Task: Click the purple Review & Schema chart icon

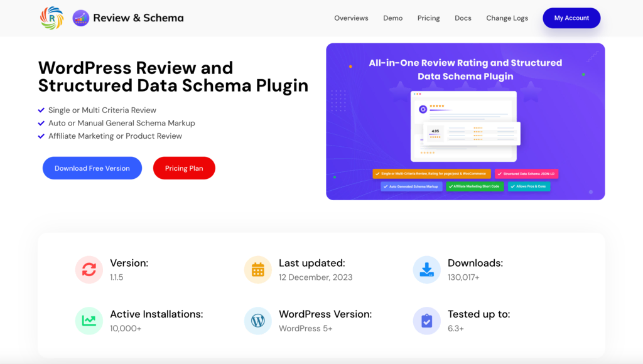Action: tap(81, 18)
